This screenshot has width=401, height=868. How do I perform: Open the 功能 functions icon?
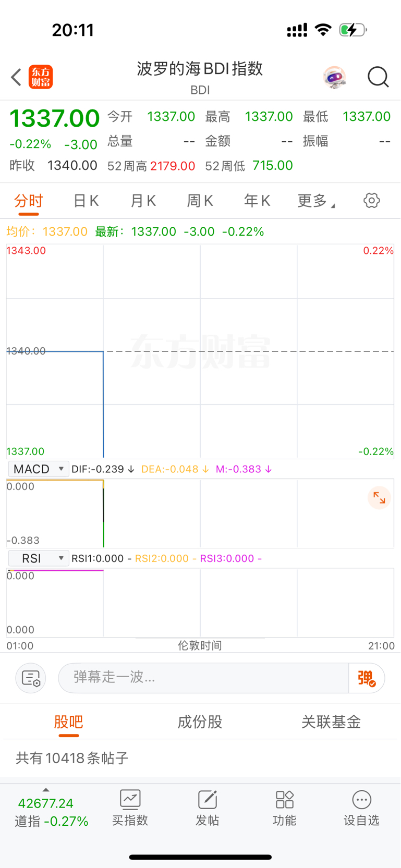coord(285,808)
